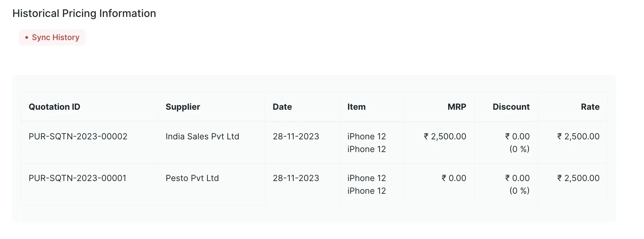This screenshot has width=644, height=239.
Task: Click the Sync History button
Action: 52,37
